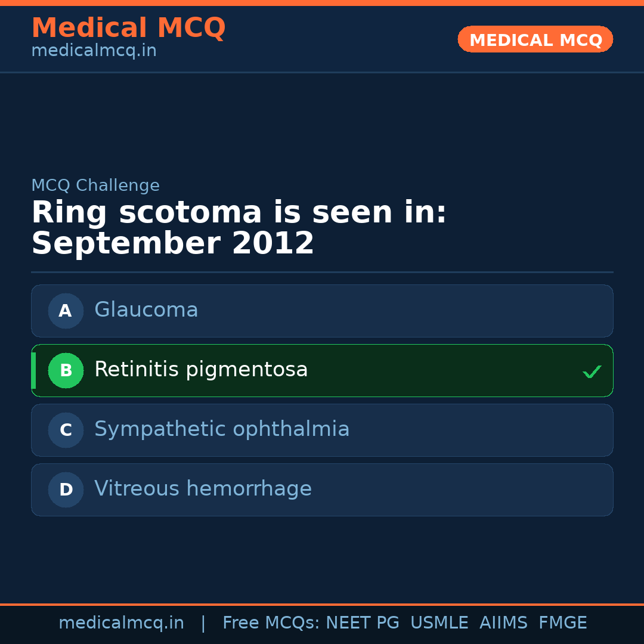
Task: Click FMGE in footer
Action: coord(563,623)
